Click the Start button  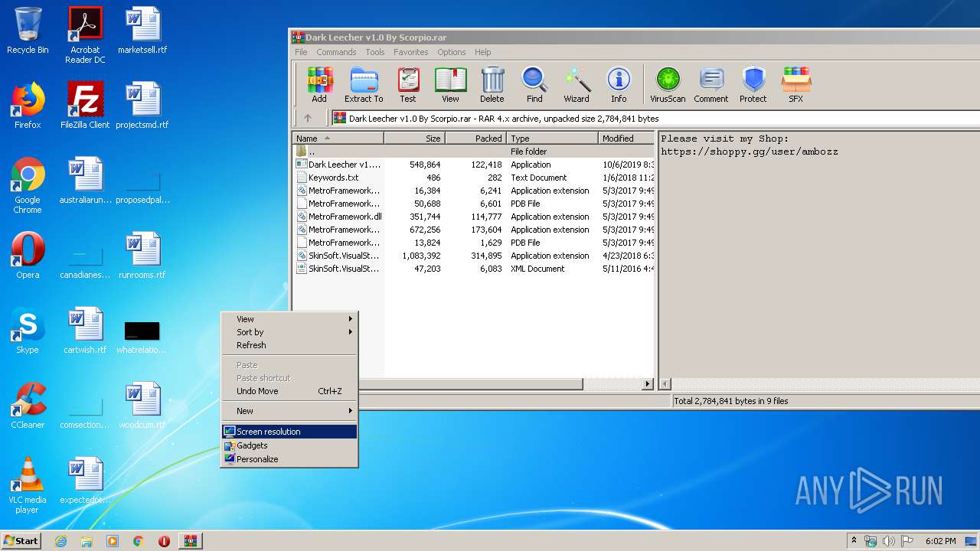(21, 541)
